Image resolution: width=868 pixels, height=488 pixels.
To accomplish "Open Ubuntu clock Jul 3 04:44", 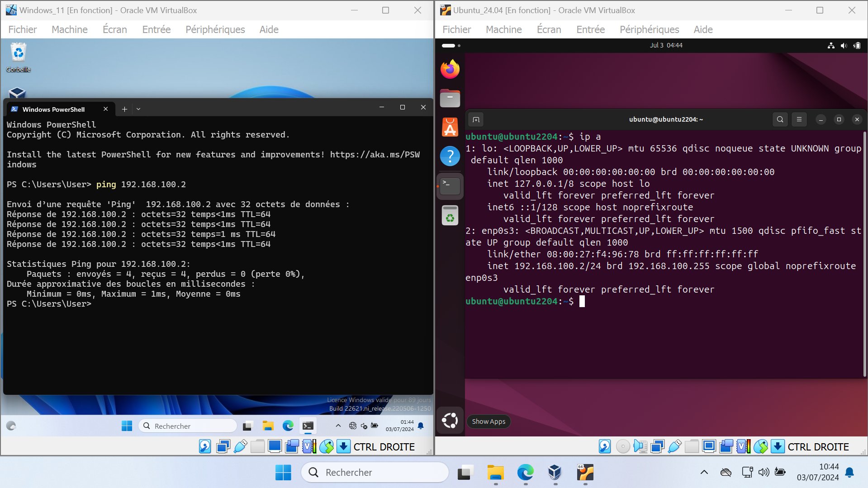I will coord(666,45).
